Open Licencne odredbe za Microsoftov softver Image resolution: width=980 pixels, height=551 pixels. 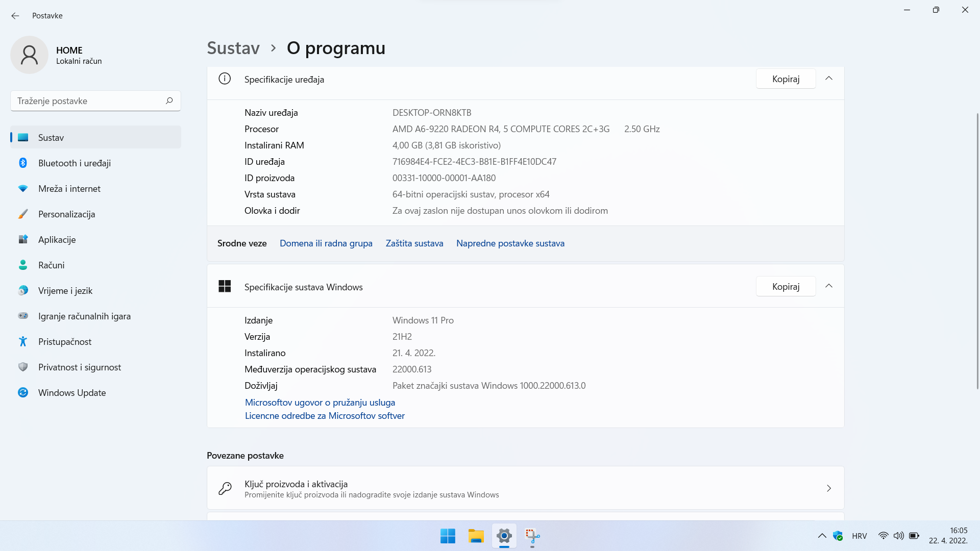tap(325, 415)
